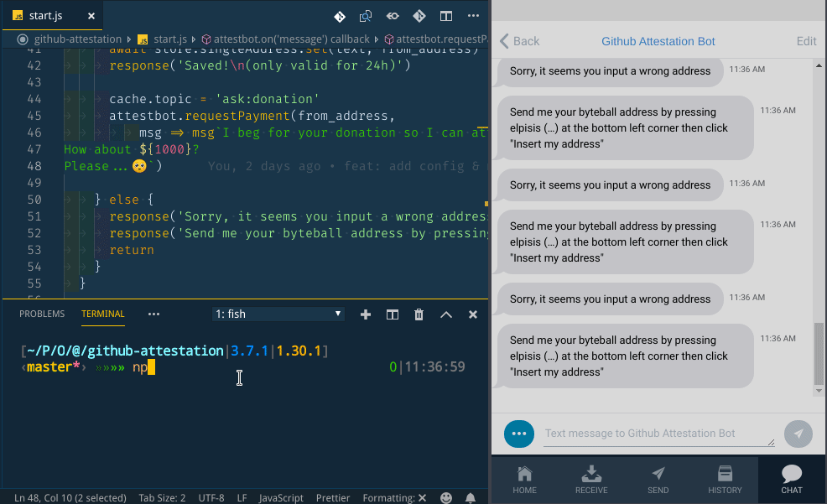The height and width of the screenshot is (504, 827).
Task: Open notifications bell in status bar
Action: click(x=471, y=497)
